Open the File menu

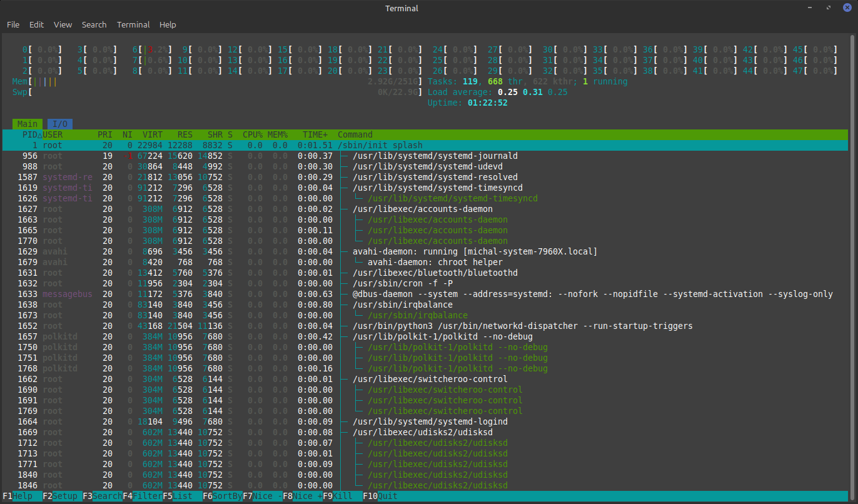point(13,25)
